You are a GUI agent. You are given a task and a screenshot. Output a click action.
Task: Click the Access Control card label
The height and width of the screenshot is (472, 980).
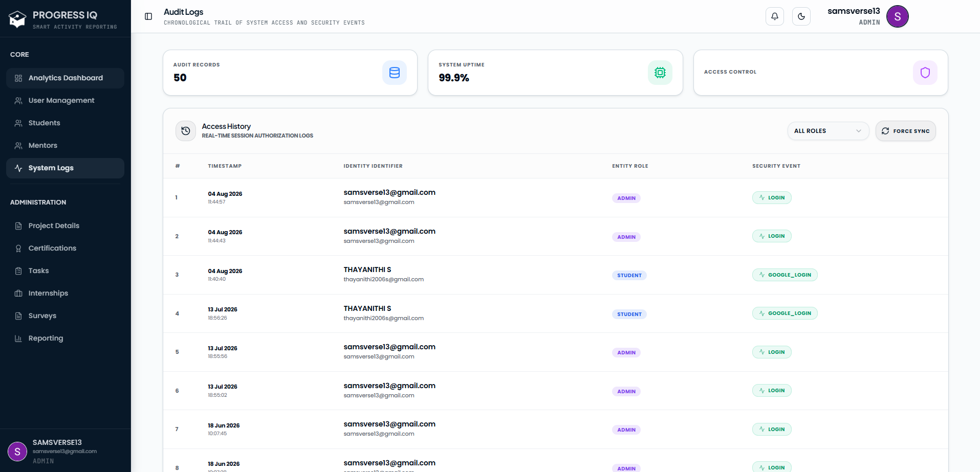pos(730,72)
